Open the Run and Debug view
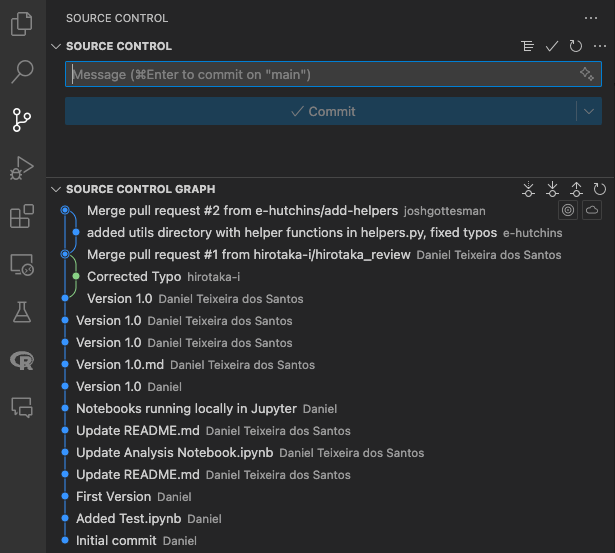615x553 pixels. (22, 168)
